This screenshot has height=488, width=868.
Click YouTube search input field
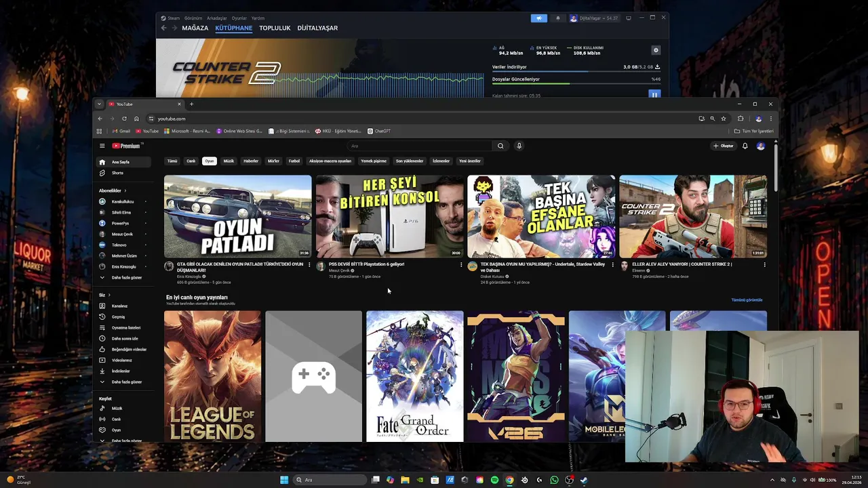tap(420, 146)
